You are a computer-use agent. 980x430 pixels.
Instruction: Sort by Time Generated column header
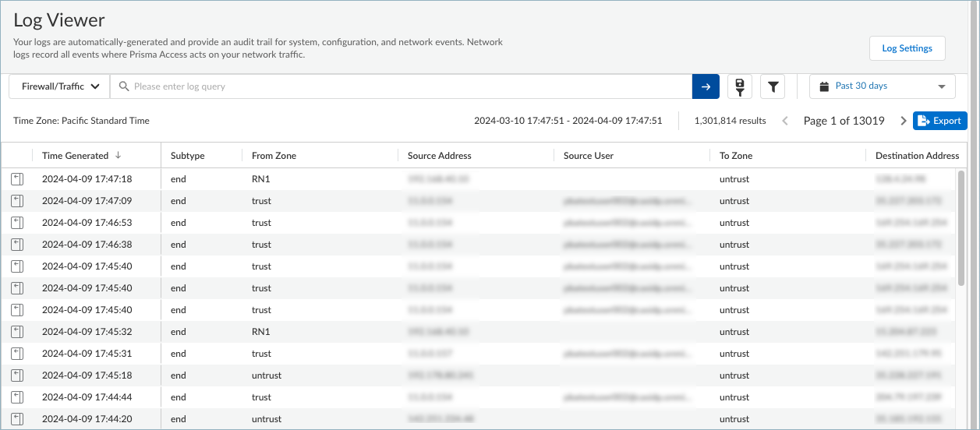point(75,156)
